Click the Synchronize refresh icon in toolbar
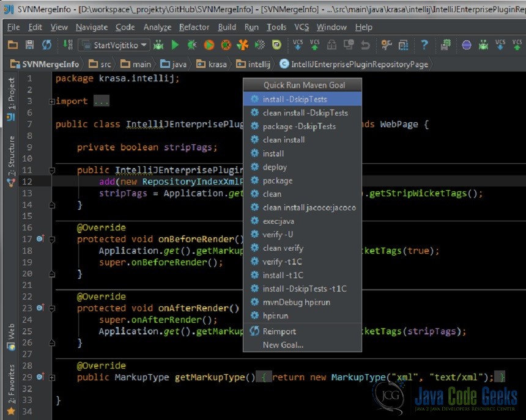Image resolution: width=526 pixels, height=420 pixels. [x=46, y=45]
